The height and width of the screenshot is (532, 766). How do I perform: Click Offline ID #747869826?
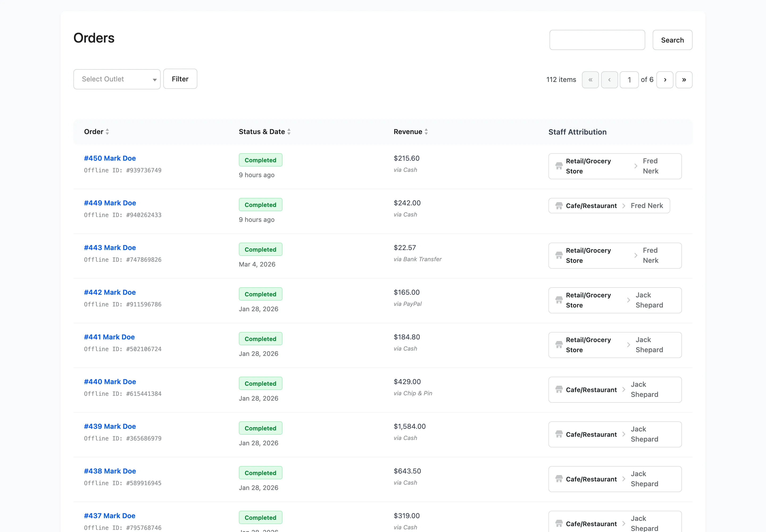pos(123,259)
